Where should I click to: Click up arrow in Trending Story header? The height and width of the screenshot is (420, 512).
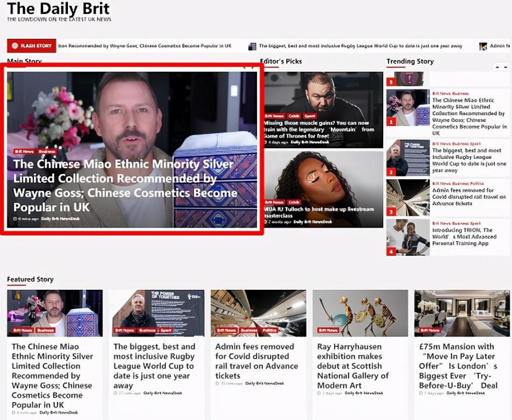tap(497, 67)
